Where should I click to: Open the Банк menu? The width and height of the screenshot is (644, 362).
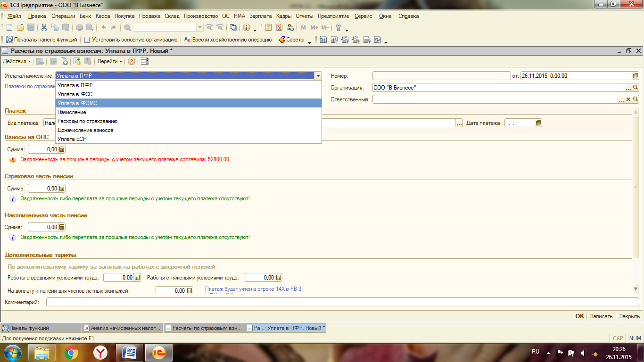click(x=85, y=16)
